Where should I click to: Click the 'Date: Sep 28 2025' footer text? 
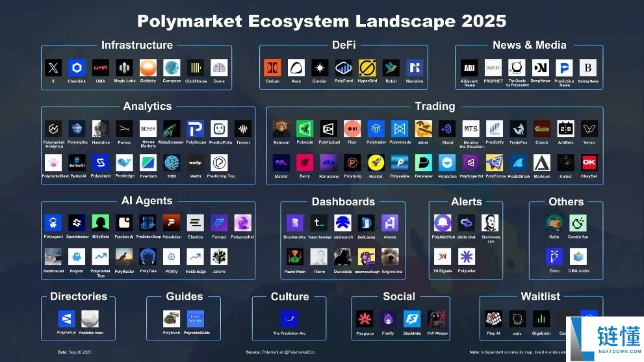(x=74, y=352)
